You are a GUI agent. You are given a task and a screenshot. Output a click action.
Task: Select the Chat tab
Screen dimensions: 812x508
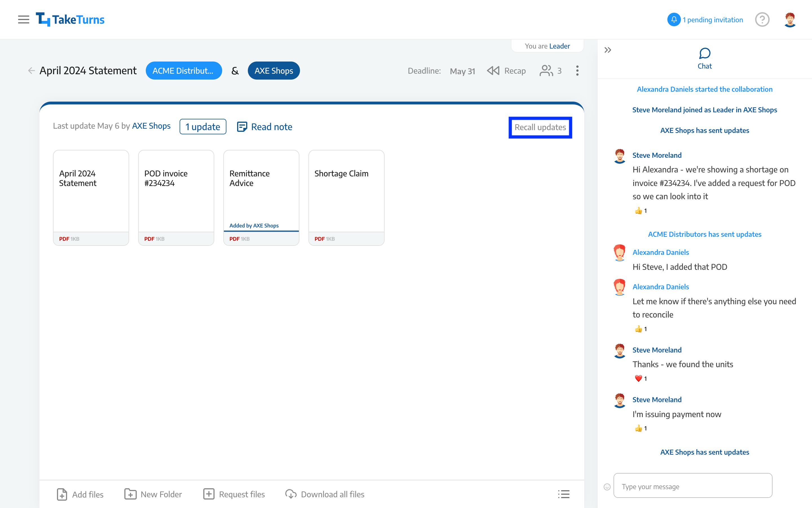[x=705, y=59]
